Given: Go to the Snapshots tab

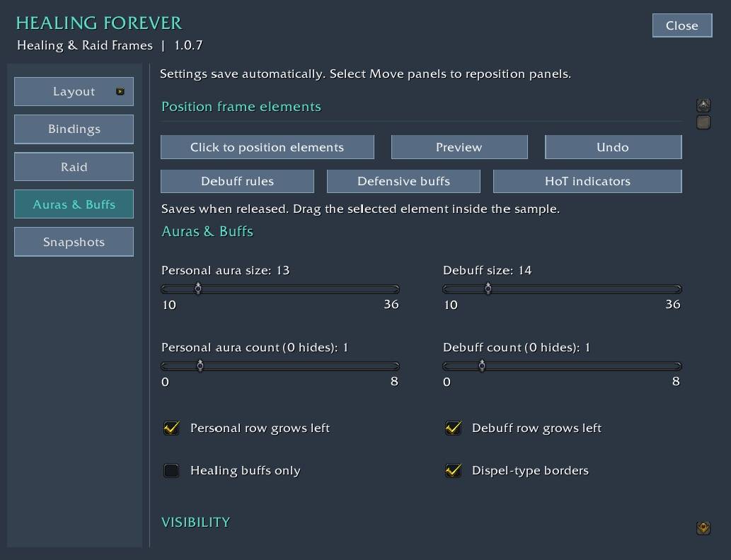Looking at the screenshot, I should coord(74,242).
